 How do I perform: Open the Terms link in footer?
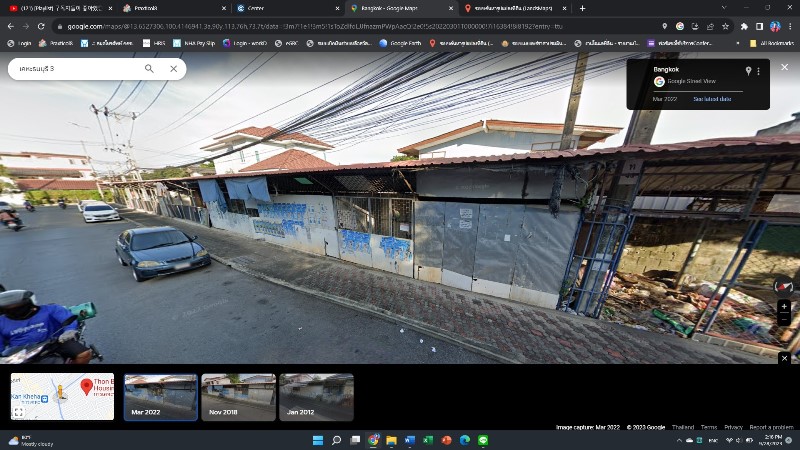[x=709, y=427]
